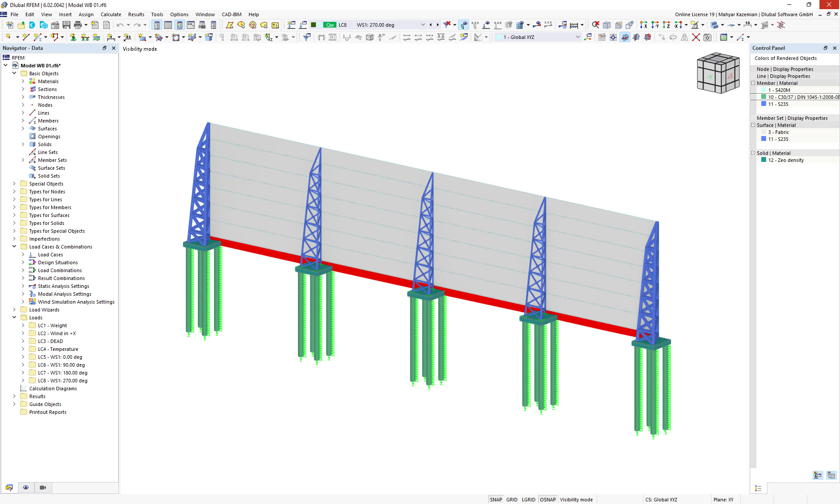Toggle GRID visibility in status bar
The height and width of the screenshot is (504, 840).
[x=512, y=499]
